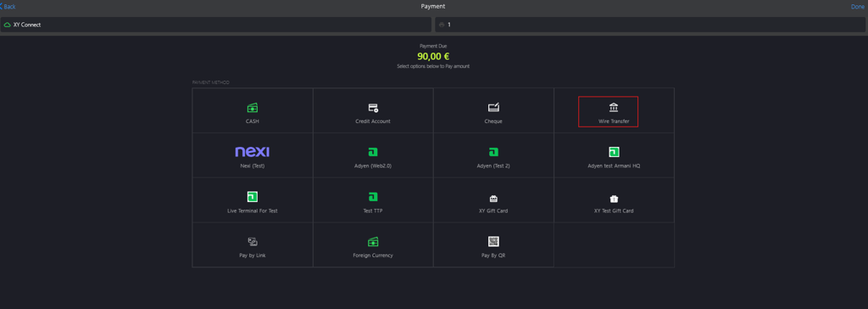Choose the XY Test Gift Card icon

point(614,198)
